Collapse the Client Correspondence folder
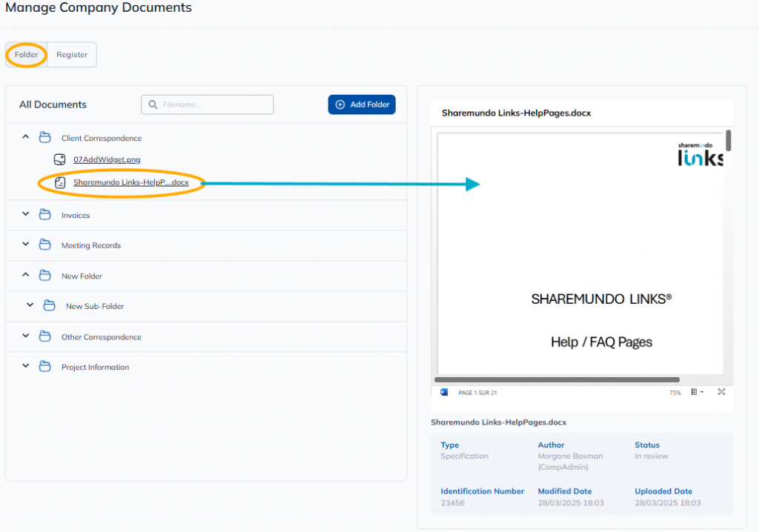This screenshot has height=532, width=759. tap(25, 137)
